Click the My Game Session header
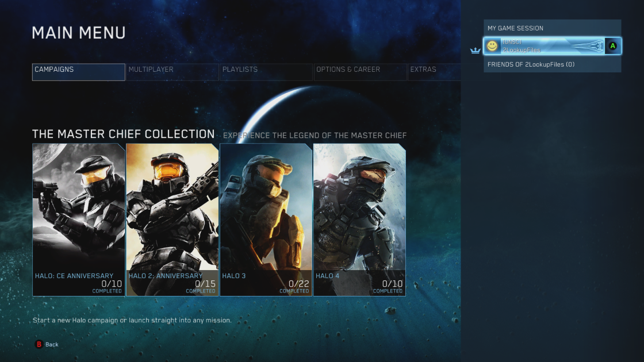The width and height of the screenshot is (644, 362). (553, 28)
